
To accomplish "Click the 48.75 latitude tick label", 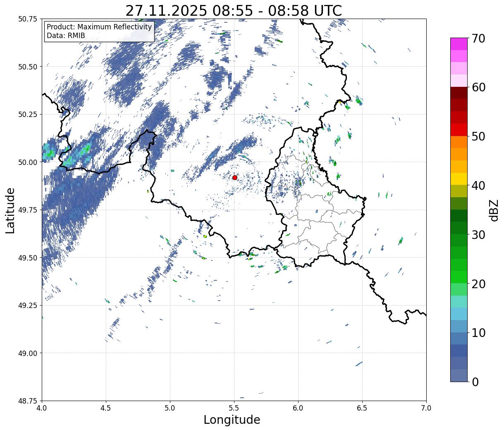I will [28, 401].
